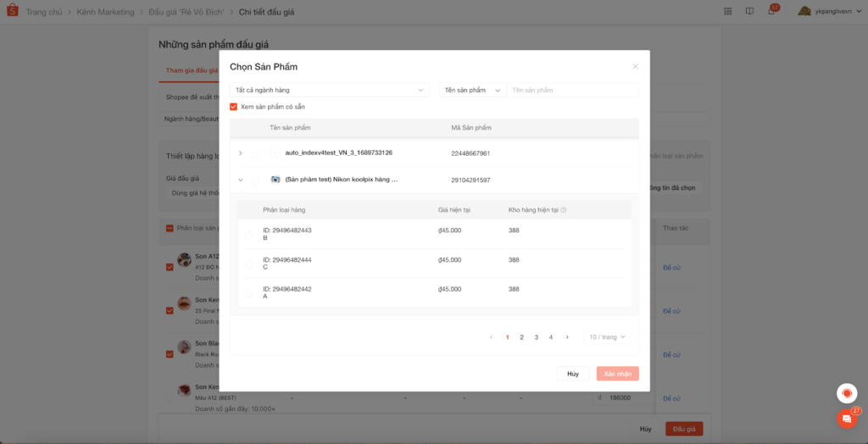Uncheck Xem sản phẩm có sẵn checkbox

(x=234, y=107)
